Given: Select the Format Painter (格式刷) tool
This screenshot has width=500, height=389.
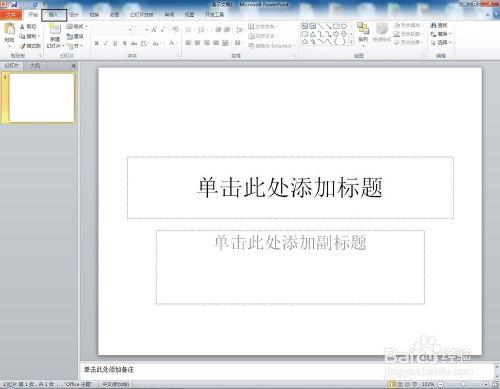Looking at the screenshot, I should 30,46.
